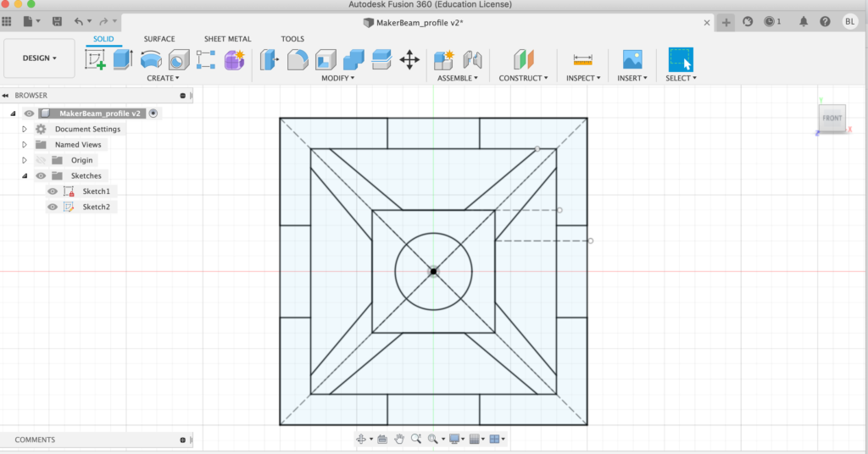The height and width of the screenshot is (454, 868).
Task: Select the Revolve tool icon
Action: click(151, 59)
